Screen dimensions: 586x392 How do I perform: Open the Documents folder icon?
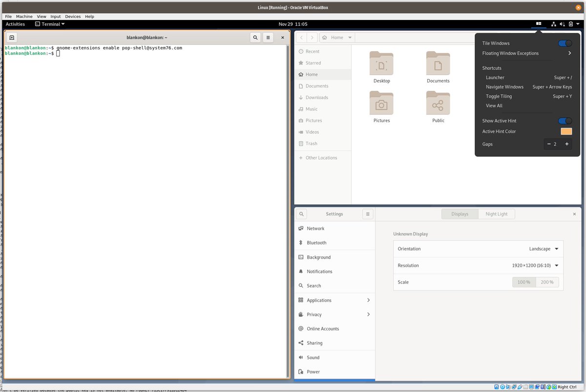438,63
